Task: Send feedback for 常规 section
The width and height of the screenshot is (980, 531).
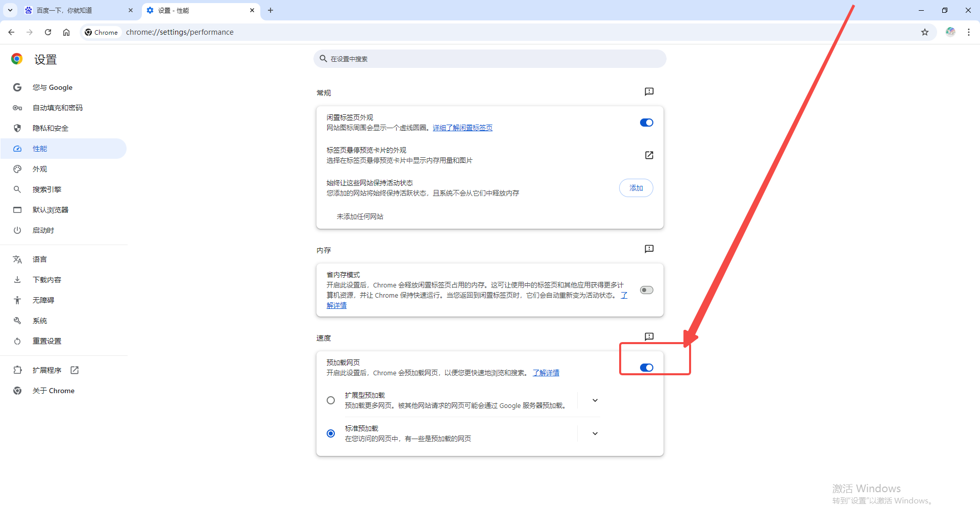Action: click(x=649, y=92)
